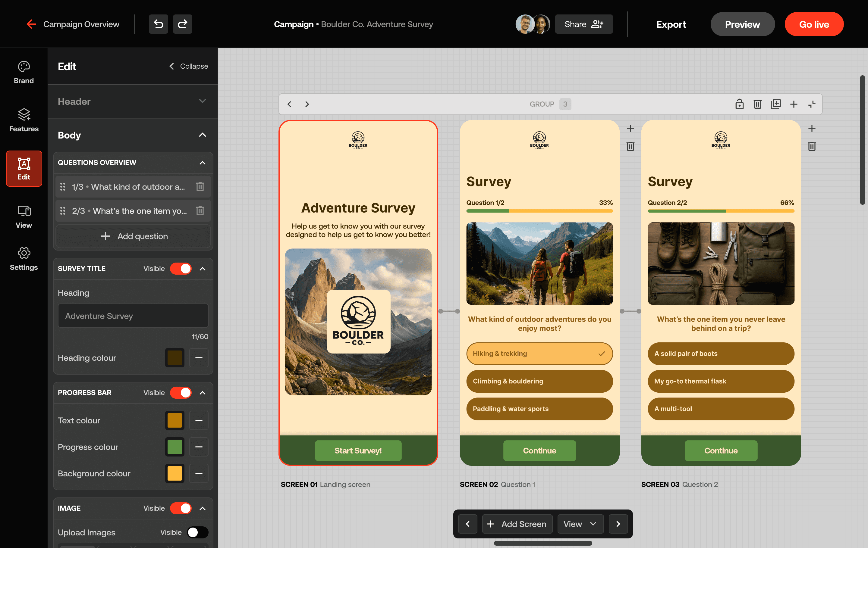The height and width of the screenshot is (589, 868).
Task: Click the Heading text input field
Action: pyautogui.click(x=133, y=316)
